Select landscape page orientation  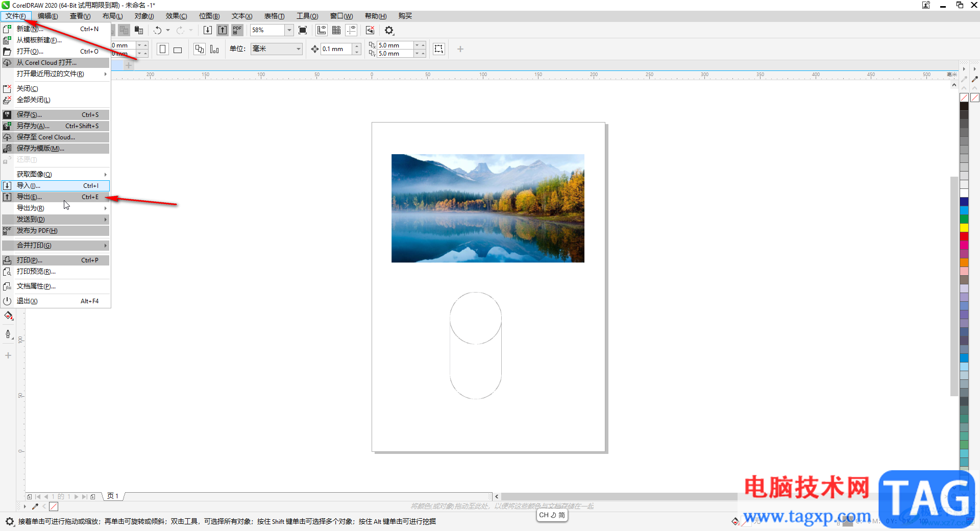click(x=178, y=49)
